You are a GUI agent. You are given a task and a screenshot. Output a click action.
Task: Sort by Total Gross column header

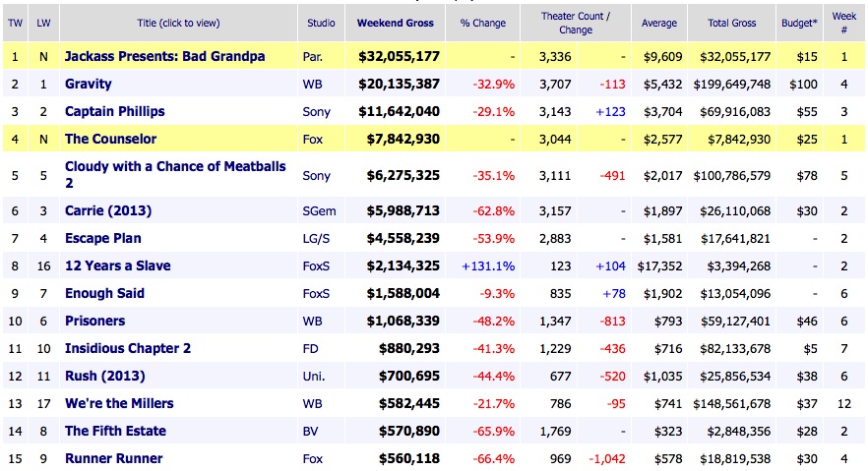point(731,22)
